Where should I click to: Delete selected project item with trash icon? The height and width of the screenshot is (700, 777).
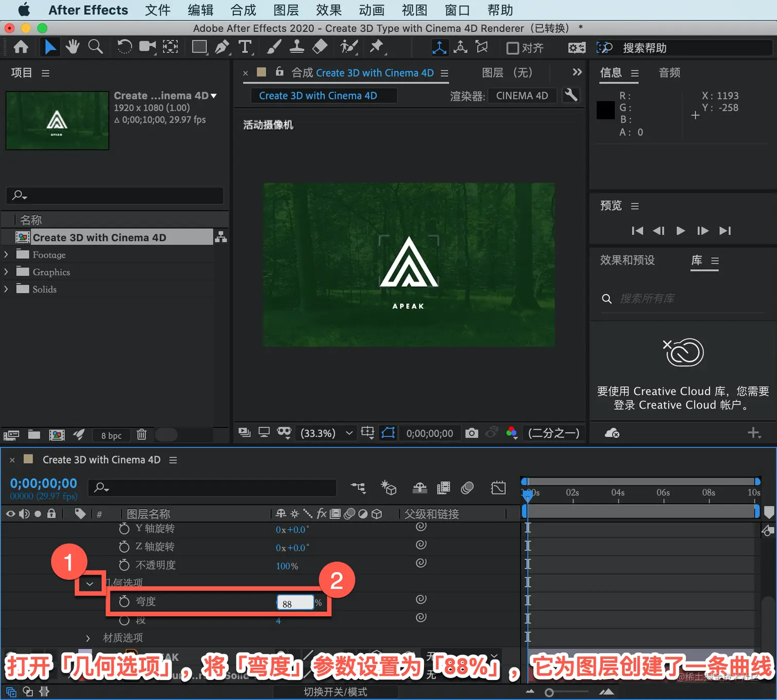[142, 435]
